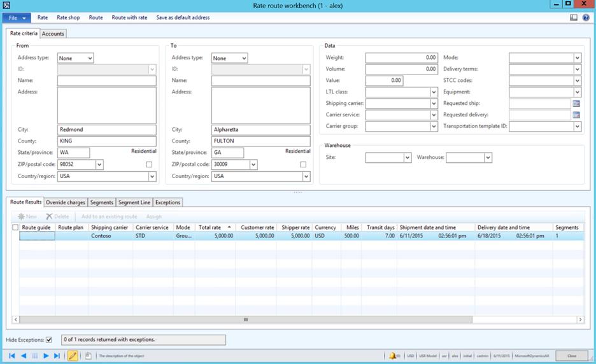Expand Warehouse Site dropdown
This screenshot has height=364, width=596.
(408, 157)
